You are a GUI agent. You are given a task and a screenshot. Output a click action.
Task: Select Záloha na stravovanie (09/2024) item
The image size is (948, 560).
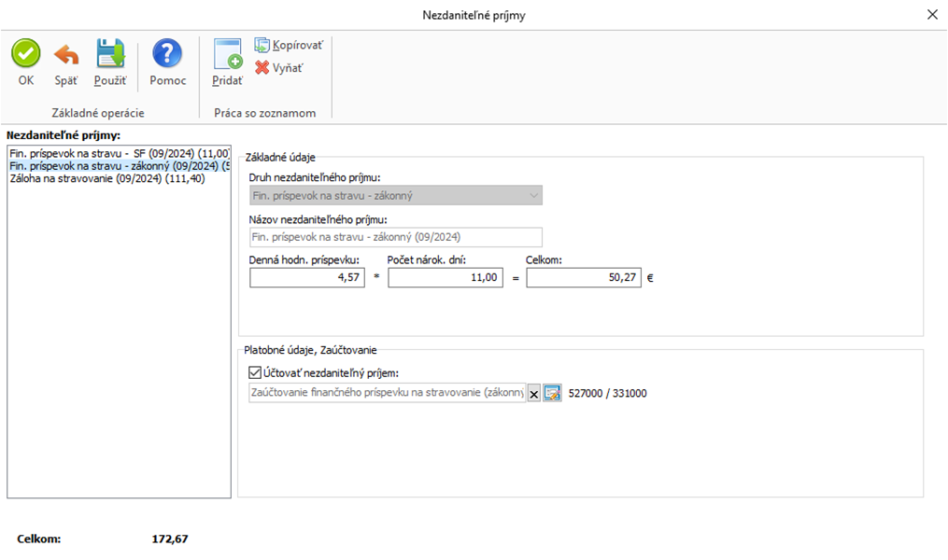click(106, 179)
